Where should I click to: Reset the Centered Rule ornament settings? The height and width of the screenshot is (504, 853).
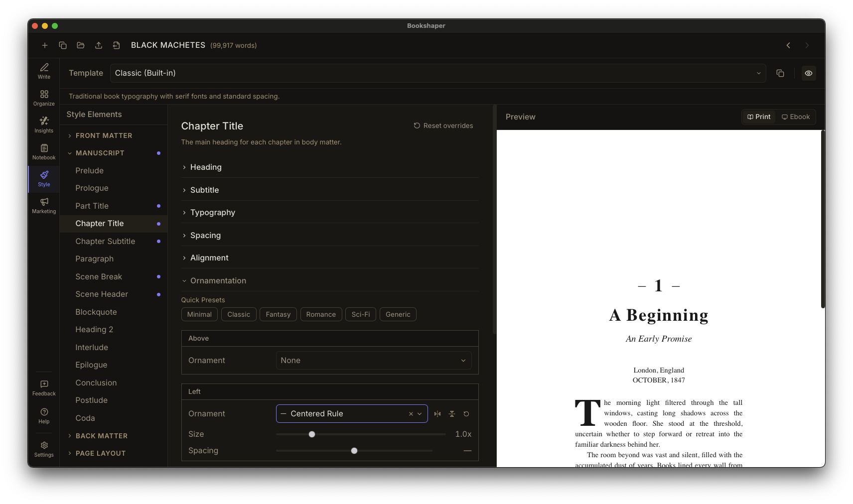466,414
